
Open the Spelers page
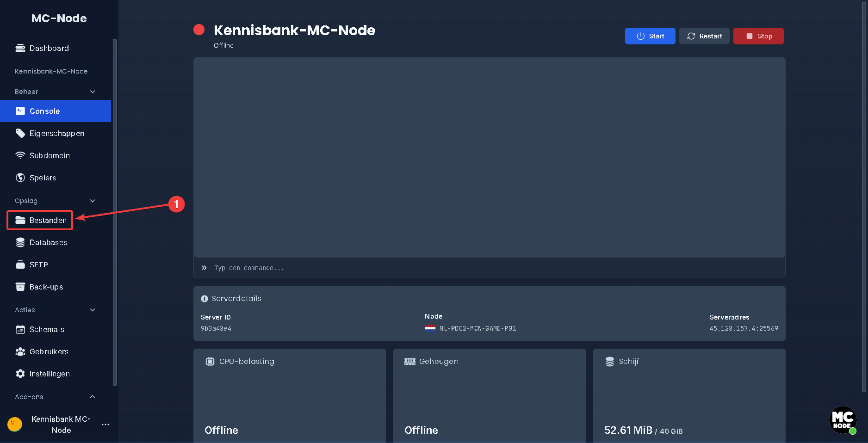click(56, 178)
